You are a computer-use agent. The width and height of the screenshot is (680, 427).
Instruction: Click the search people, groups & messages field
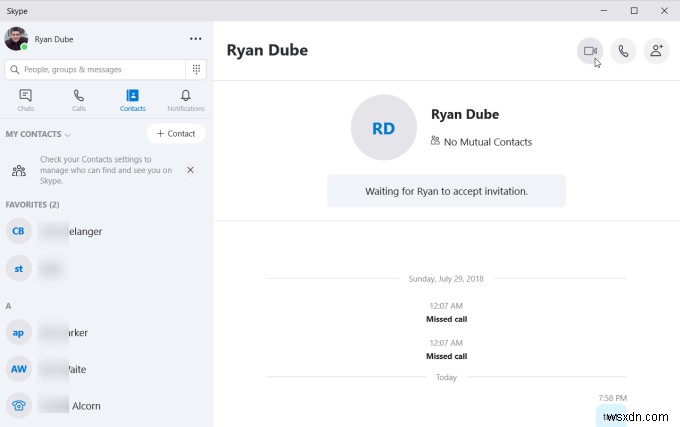click(x=95, y=69)
